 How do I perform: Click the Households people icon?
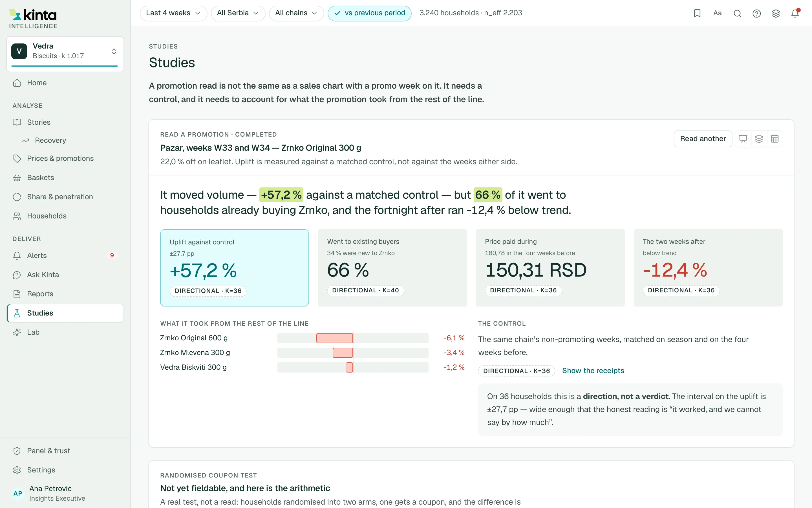click(17, 216)
